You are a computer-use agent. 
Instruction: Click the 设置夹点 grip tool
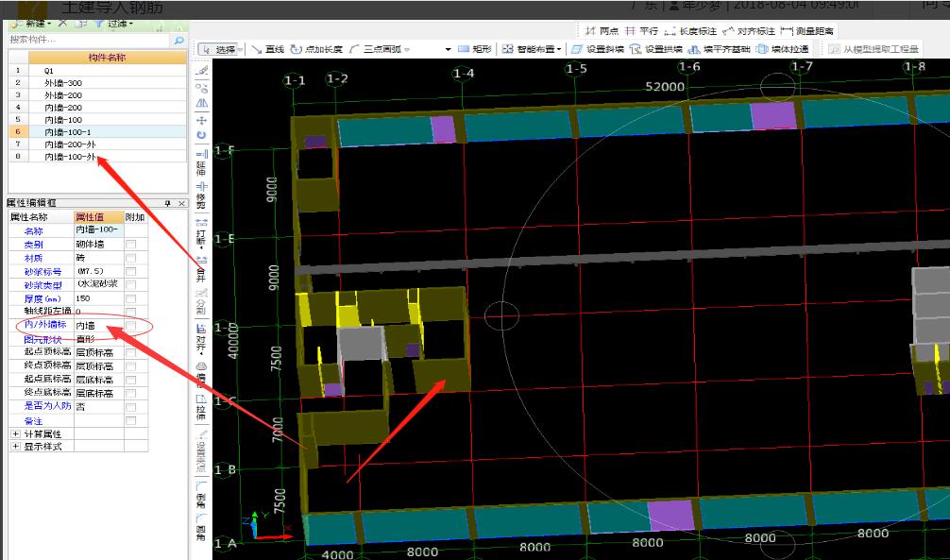coord(201,450)
